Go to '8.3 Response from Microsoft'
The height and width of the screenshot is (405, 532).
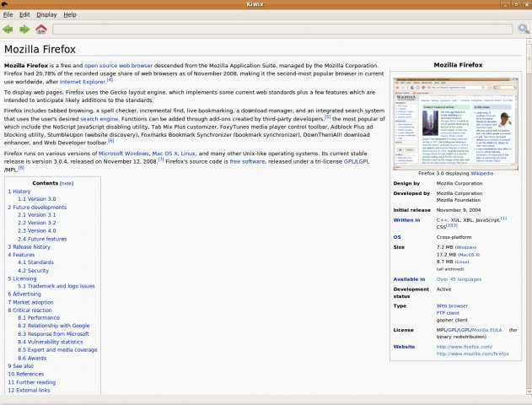coord(53,334)
